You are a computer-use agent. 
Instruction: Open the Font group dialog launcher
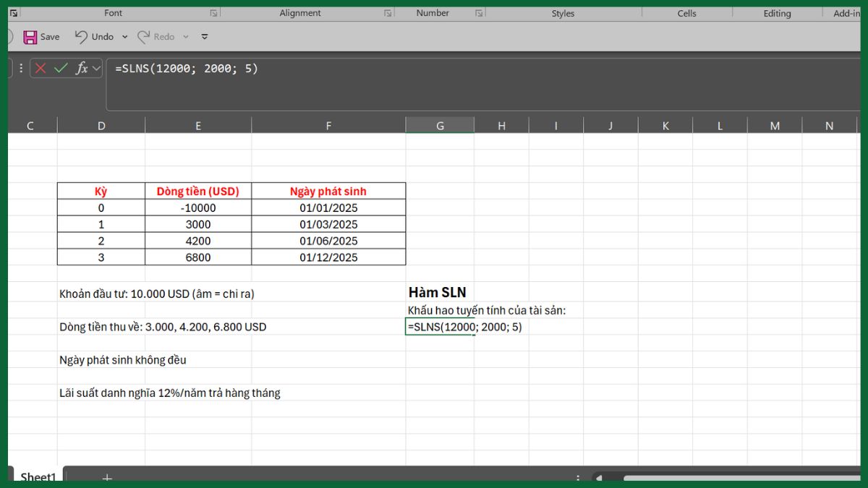[x=213, y=12]
